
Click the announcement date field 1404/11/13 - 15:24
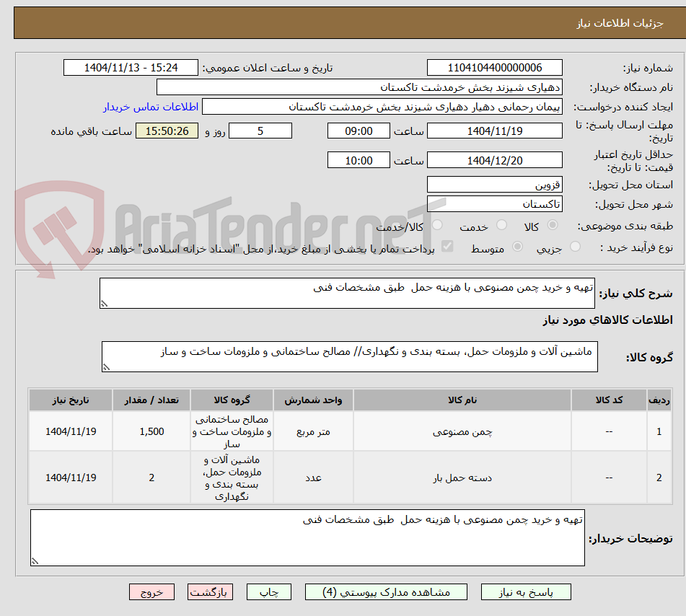tap(131, 68)
